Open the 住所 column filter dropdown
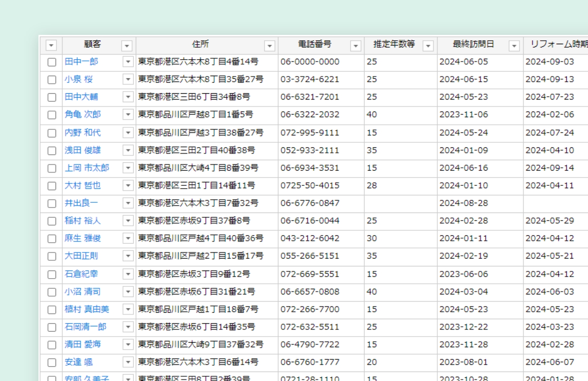 (x=270, y=46)
